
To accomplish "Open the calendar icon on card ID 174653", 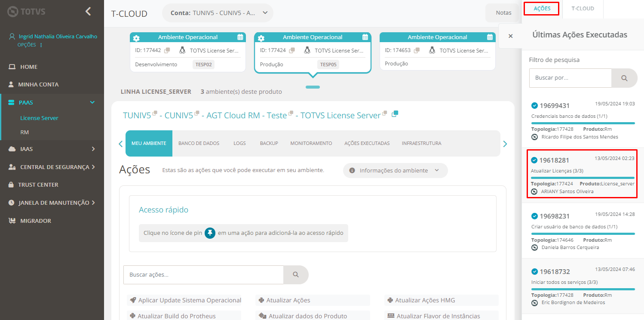I will pyautogui.click(x=490, y=37).
